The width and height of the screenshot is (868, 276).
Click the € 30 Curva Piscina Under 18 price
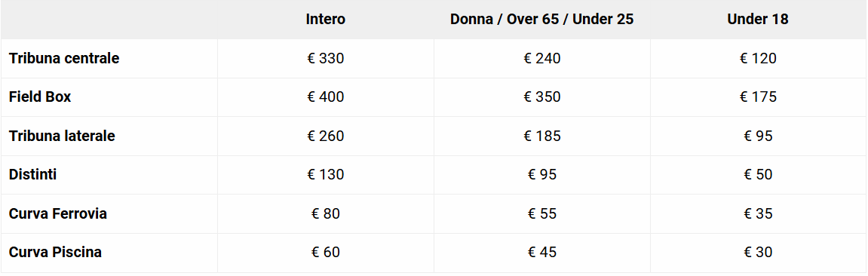pos(758,252)
